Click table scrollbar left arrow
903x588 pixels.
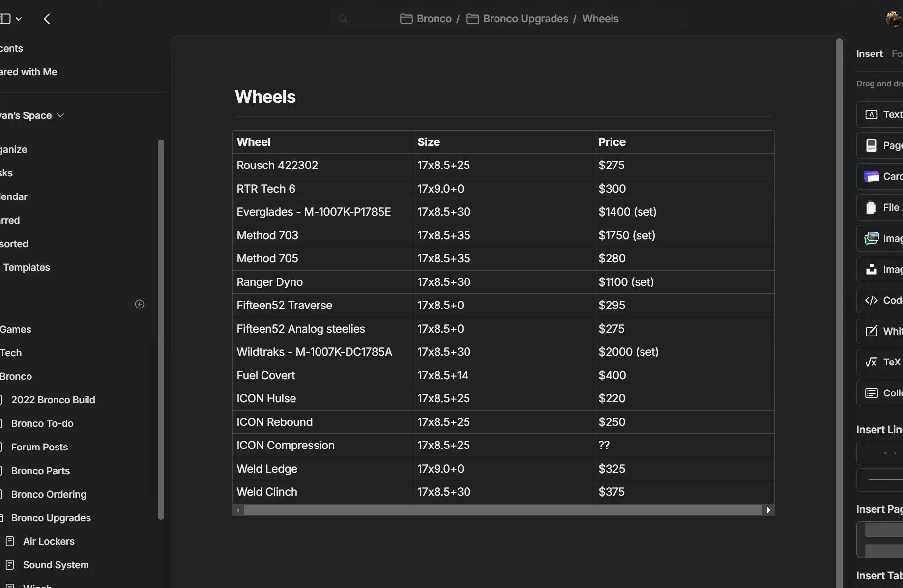238,510
